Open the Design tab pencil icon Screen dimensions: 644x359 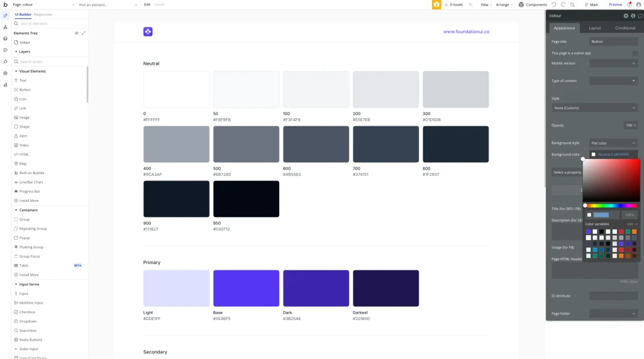tap(5, 16)
